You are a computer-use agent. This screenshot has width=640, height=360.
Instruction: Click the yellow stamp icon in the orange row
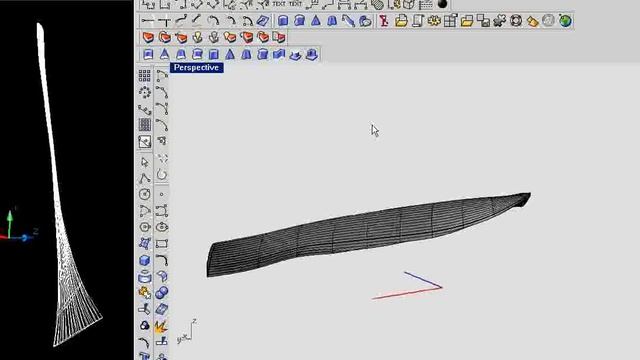pos(197,38)
